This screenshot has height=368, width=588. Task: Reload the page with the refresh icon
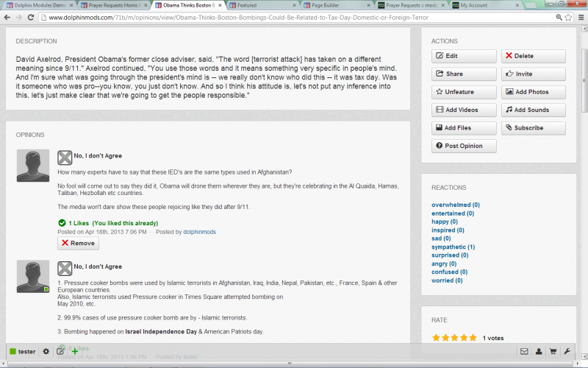coord(31,17)
